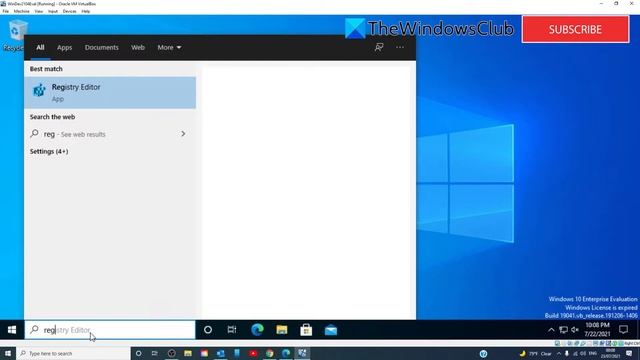This screenshot has height=360, width=640.
Task: Click the search feedback icon
Action: [x=379, y=47]
